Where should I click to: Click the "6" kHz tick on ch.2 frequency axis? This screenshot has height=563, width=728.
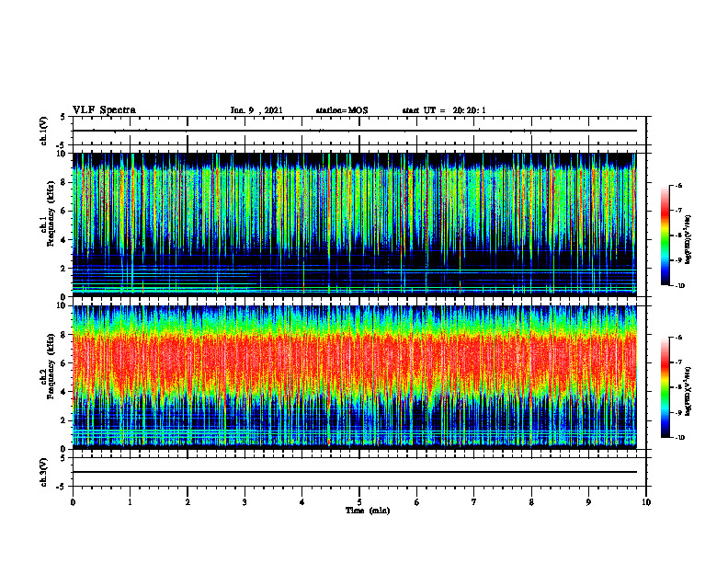64,363
